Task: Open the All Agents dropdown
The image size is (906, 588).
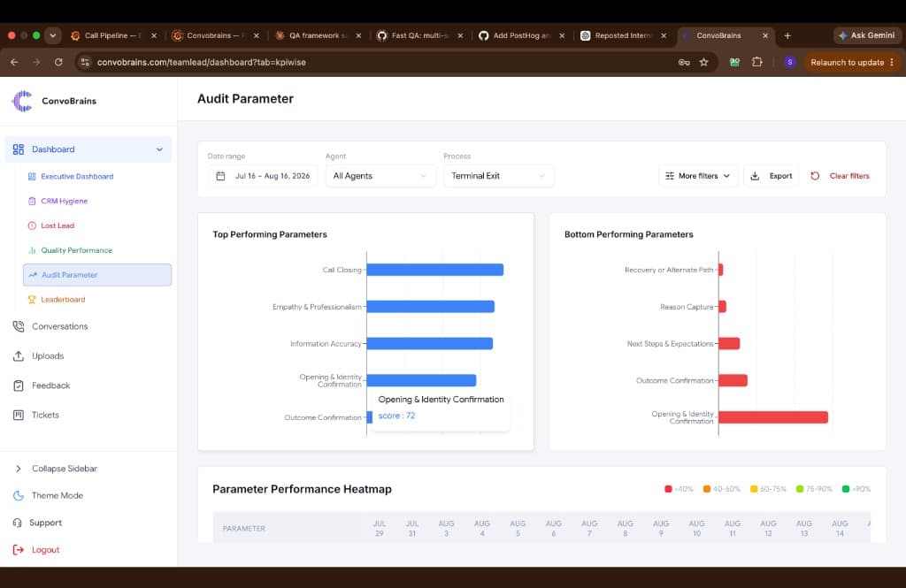Action: (x=380, y=176)
